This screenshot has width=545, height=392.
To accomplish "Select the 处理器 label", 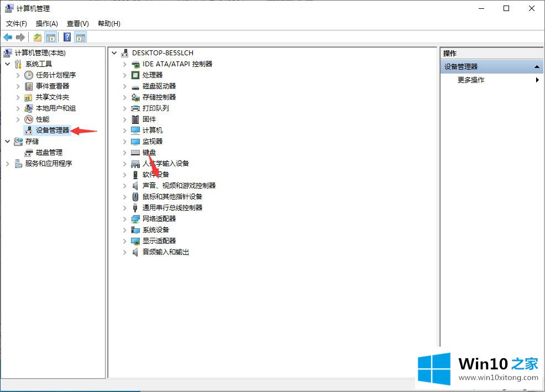I will pyautogui.click(x=153, y=75).
